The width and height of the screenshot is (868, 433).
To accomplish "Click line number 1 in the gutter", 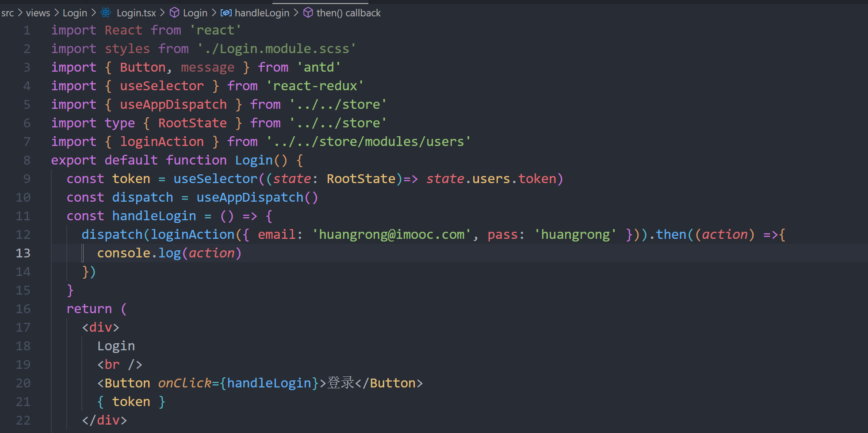I will pyautogui.click(x=27, y=30).
